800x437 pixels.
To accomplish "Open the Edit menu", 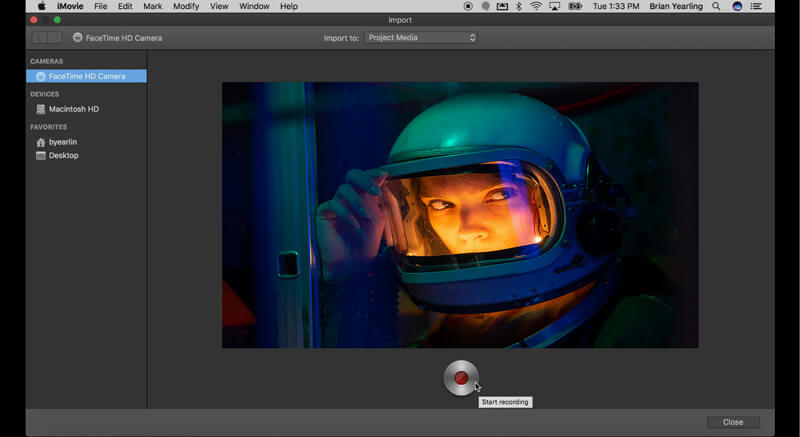I will pos(125,6).
